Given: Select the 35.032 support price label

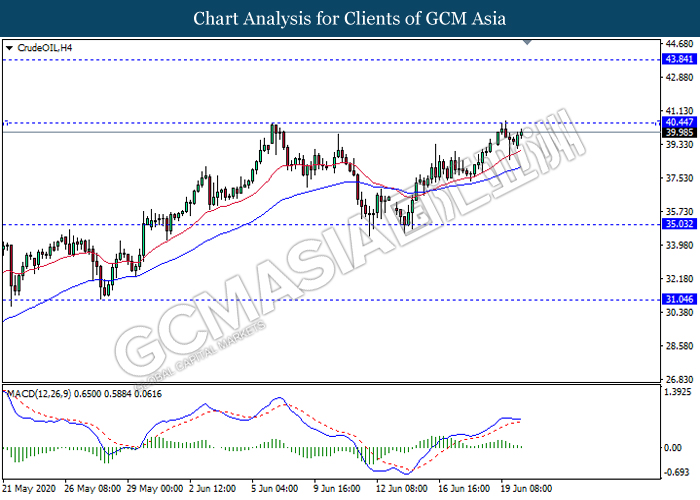Looking at the screenshot, I should point(679,224).
